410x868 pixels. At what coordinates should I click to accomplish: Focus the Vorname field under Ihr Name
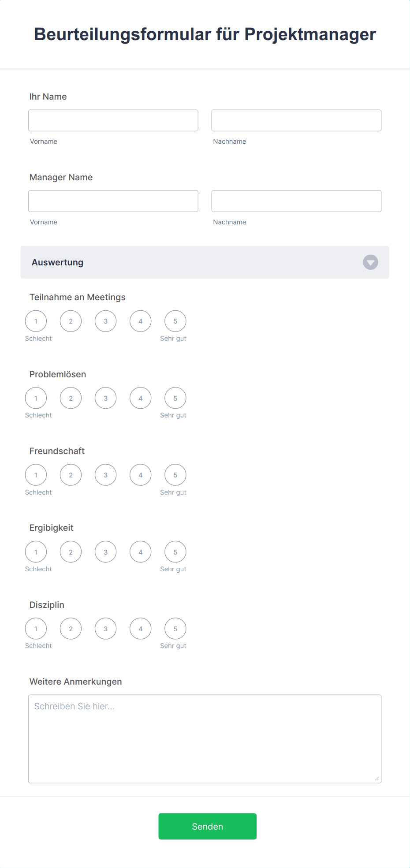113,120
